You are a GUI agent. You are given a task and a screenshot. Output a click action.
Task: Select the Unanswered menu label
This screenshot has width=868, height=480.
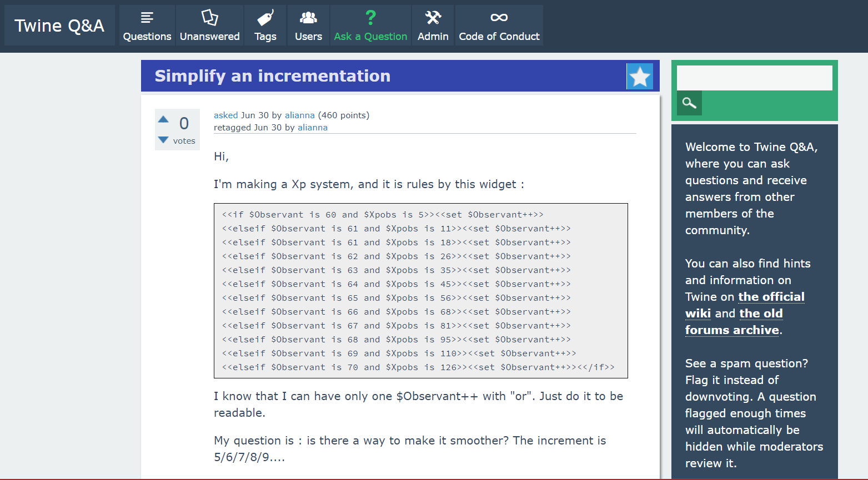point(210,37)
